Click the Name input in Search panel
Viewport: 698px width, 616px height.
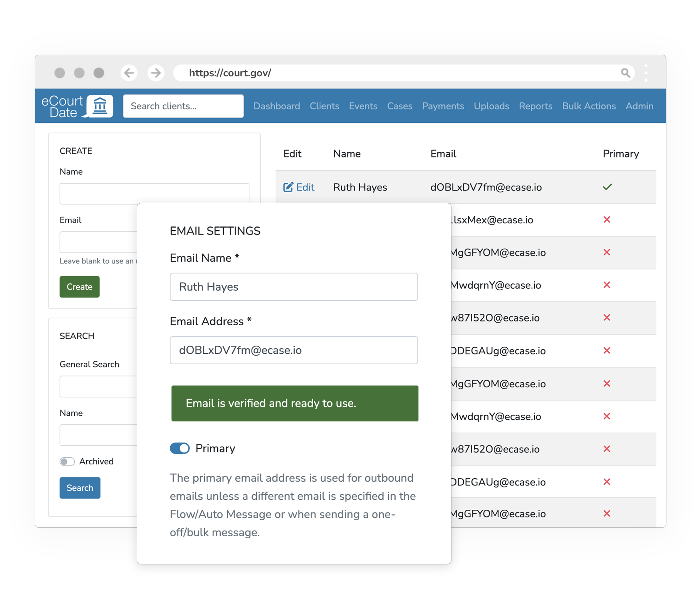coord(98,435)
